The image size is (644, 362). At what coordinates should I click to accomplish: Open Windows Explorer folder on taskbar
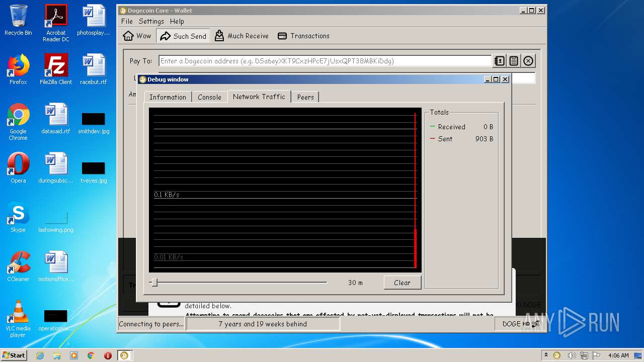pos(57,355)
